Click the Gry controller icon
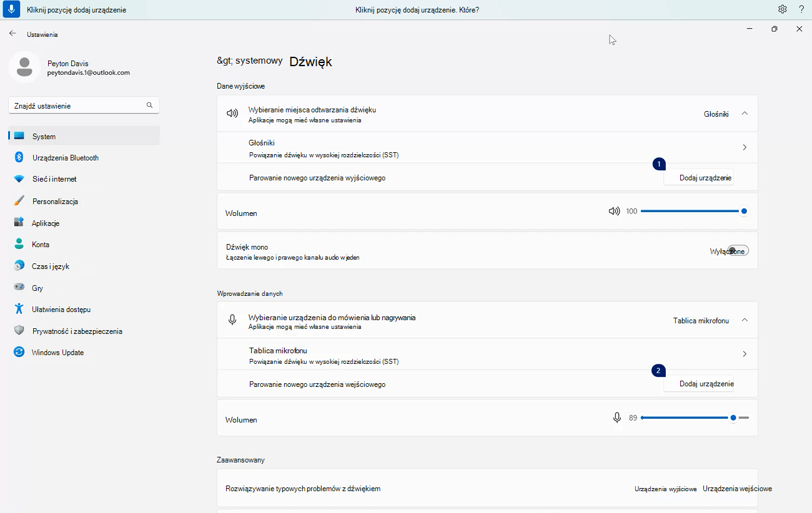812x513 pixels. [x=19, y=288]
